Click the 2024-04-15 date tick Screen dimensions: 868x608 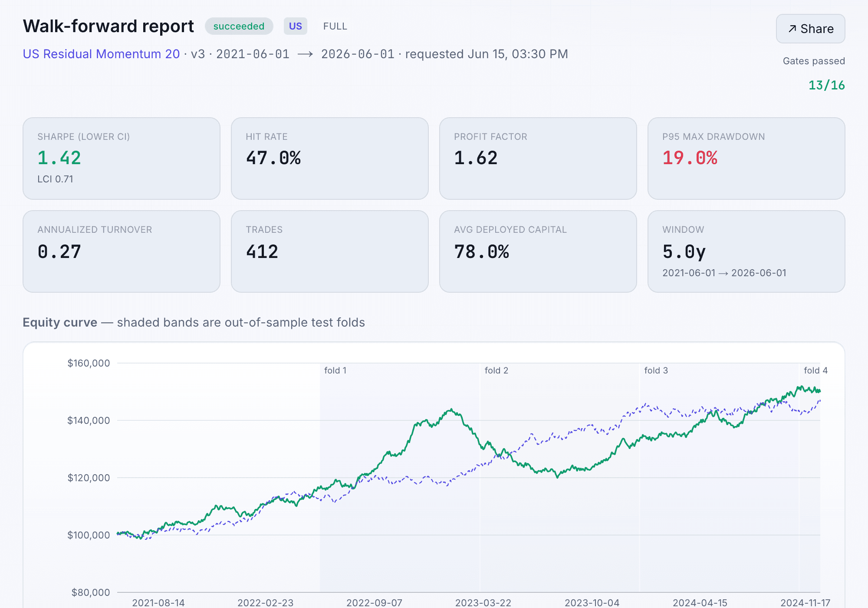(700, 603)
